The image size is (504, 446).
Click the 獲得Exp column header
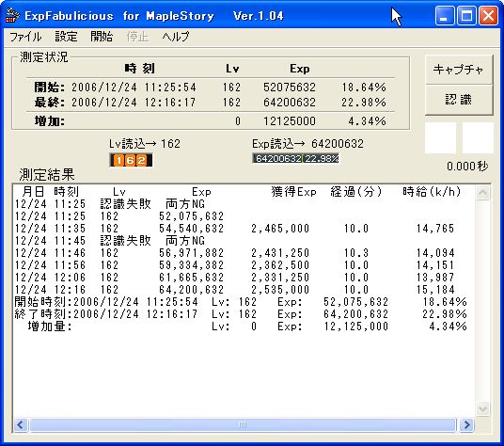(x=293, y=192)
